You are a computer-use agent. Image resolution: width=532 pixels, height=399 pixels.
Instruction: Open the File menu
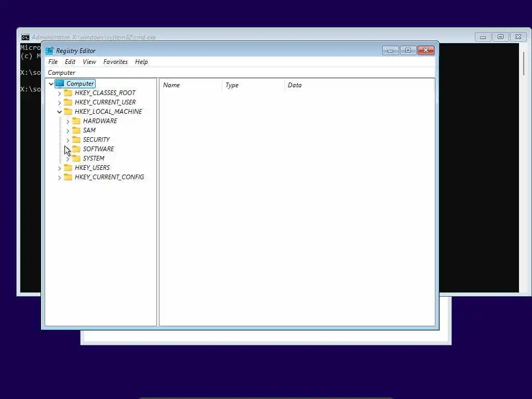coord(53,62)
